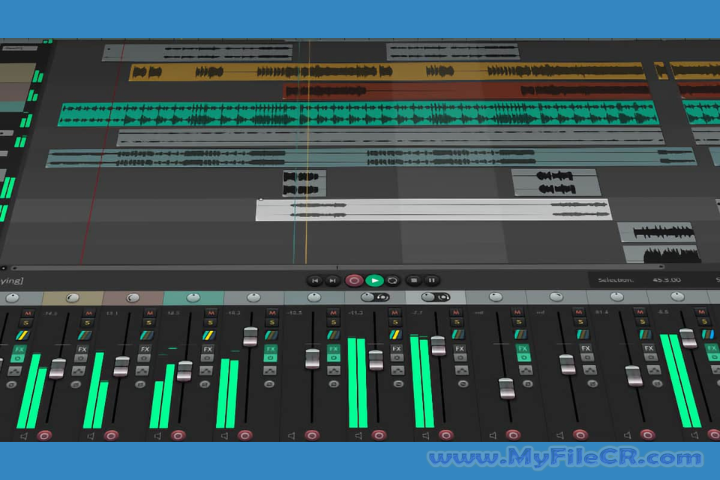Mute the tan-colored mixer strip
The width and height of the screenshot is (720, 480).
point(89,313)
